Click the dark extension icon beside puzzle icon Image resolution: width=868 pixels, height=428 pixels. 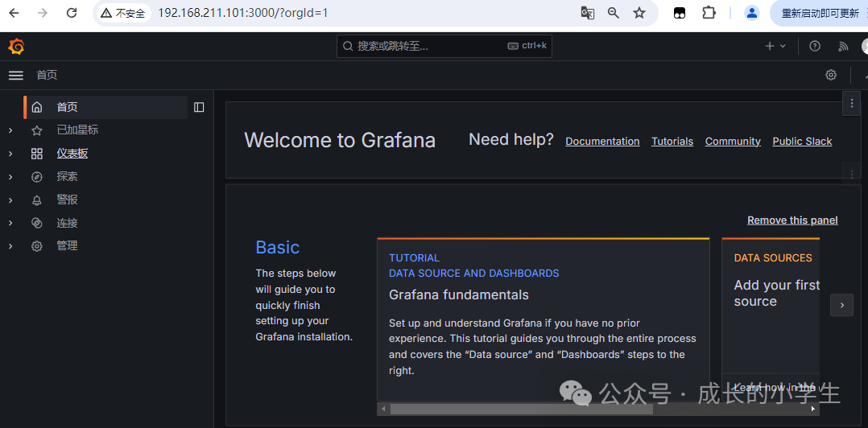coord(680,14)
